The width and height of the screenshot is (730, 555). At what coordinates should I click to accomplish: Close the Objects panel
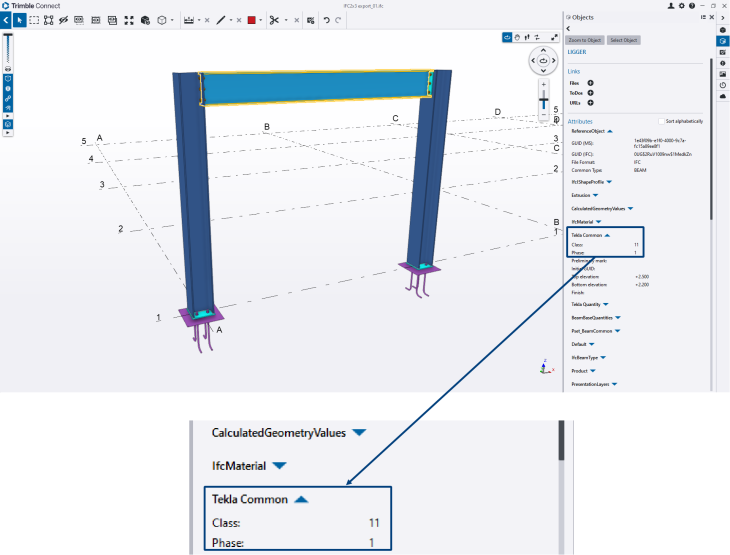[709, 17]
